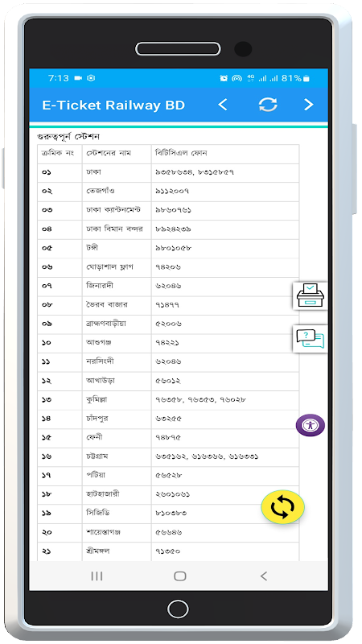Viewport: 362px width, 644px height.
Task: Tap the settings gear in status bar
Action: (91, 78)
